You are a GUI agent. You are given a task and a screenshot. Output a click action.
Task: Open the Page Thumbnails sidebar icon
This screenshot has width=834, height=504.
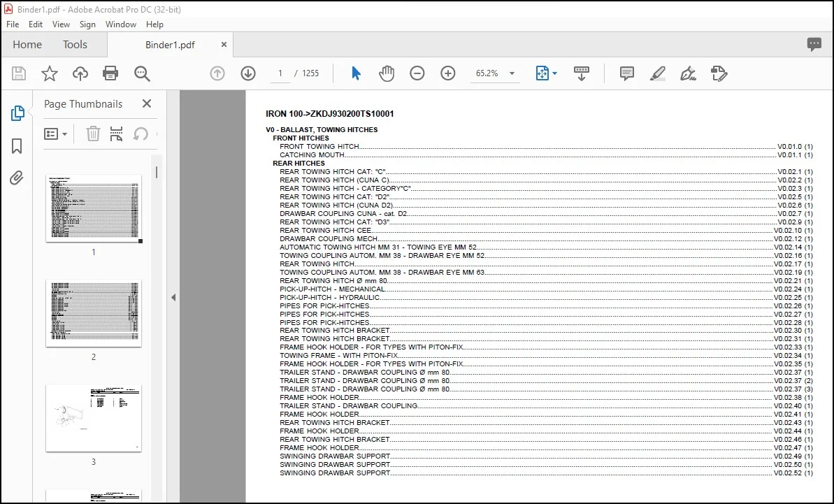[17, 113]
